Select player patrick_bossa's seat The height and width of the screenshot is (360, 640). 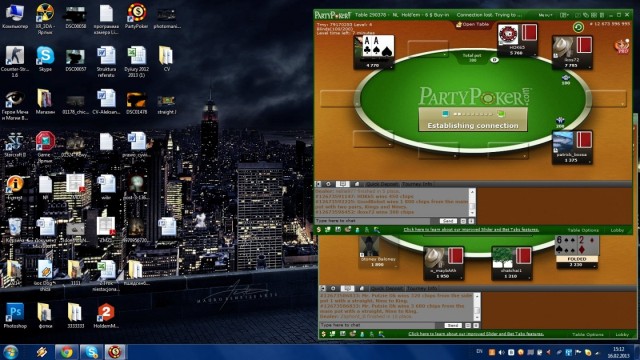[x=571, y=148]
